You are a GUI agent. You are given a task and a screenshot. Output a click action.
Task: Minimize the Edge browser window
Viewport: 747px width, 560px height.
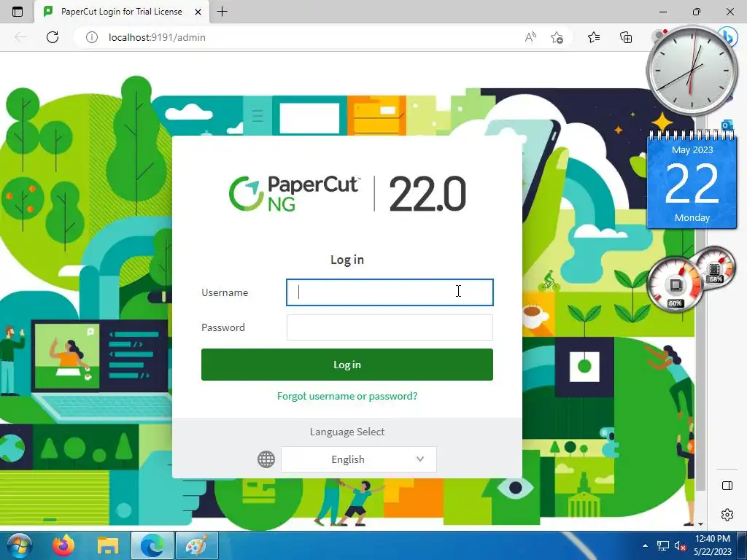[x=663, y=12]
